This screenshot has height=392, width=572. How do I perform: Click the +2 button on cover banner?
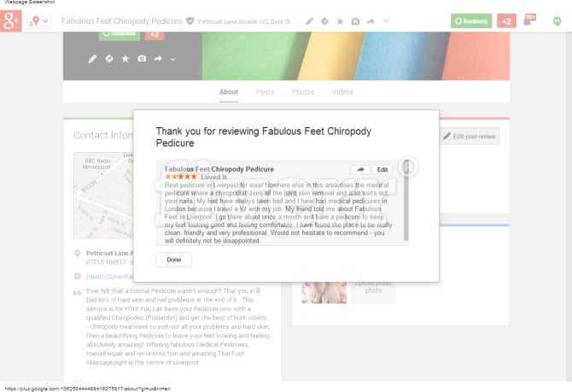(x=155, y=35)
